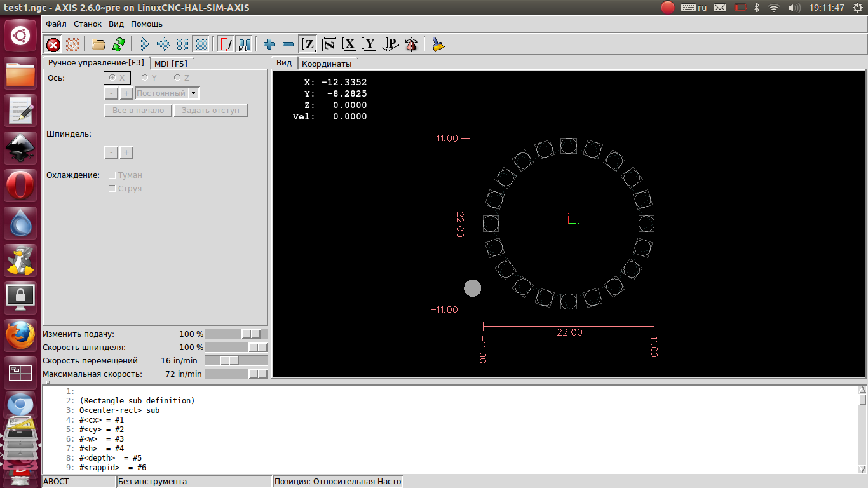868x488 pixels.
Task: Open the Станок menu
Action: click(87, 24)
